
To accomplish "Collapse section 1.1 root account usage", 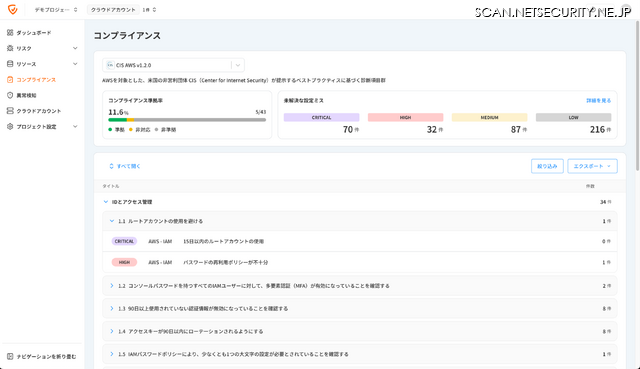I will click(112, 221).
